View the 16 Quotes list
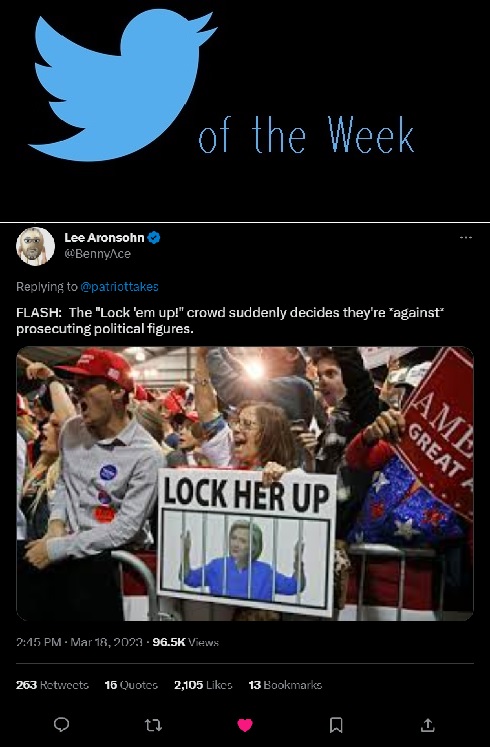The width and height of the screenshot is (490, 747). (x=131, y=685)
